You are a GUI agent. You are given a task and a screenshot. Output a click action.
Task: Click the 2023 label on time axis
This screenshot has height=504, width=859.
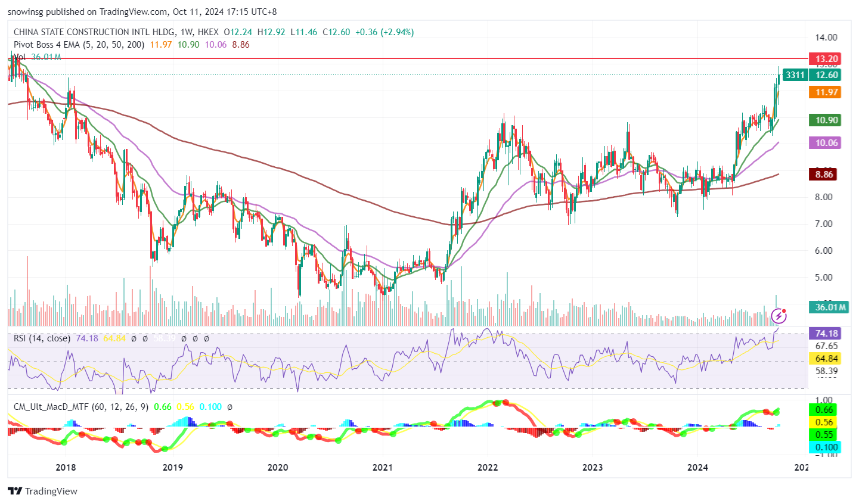tap(593, 468)
